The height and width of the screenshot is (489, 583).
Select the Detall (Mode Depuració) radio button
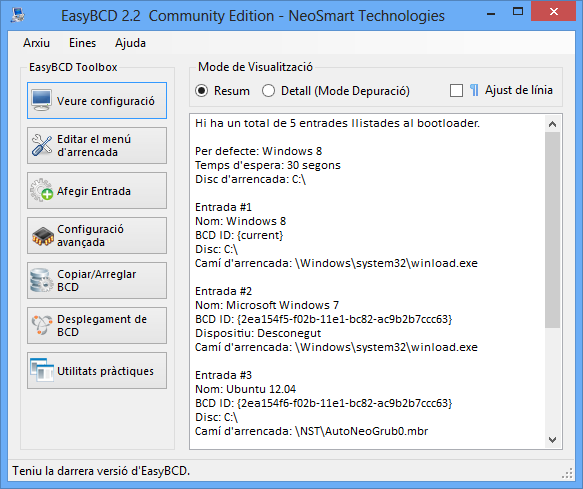[x=268, y=91]
